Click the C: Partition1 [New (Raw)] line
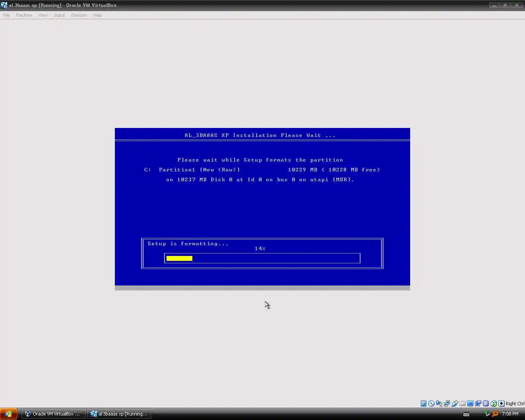Image resolution: width=525 pixels, height=420 pixels. [262, 170]
